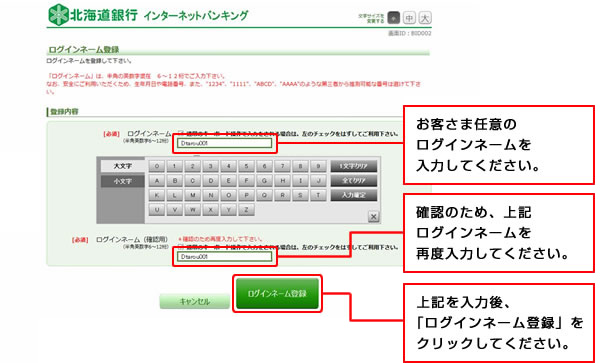This screenshot has width=600, height=363.
Task: Tap the F key on virtual keyboard
Action: [246, 181]
